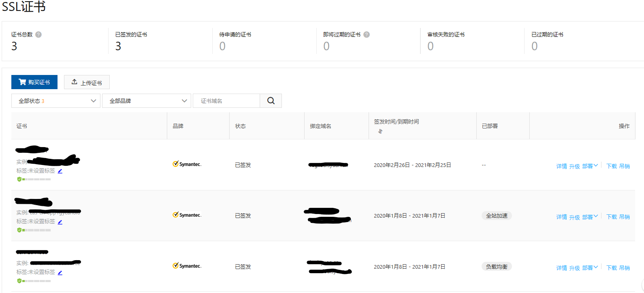
Task: Click the 证书总数 summary card
Action: pos(56,41)
